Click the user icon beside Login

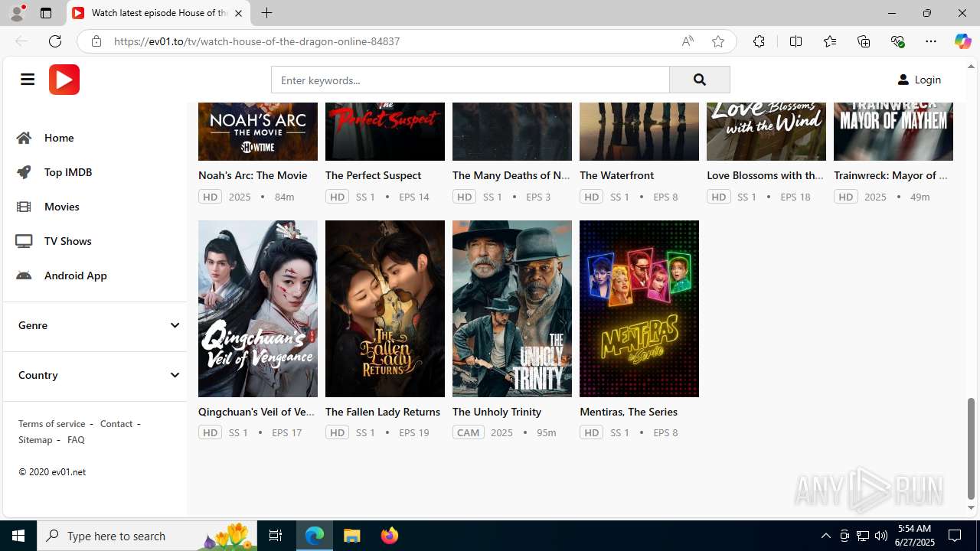pyautogui.click(x=903, y=80)
